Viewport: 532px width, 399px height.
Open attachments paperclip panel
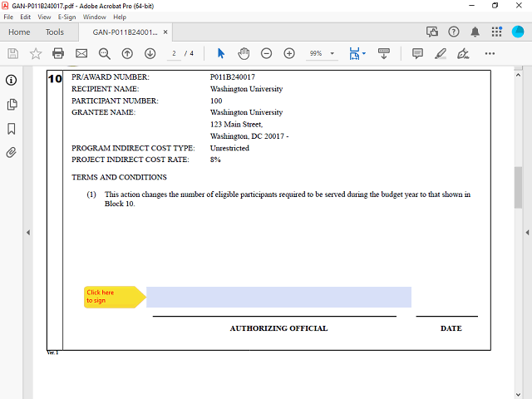click(x=11, y=153)
